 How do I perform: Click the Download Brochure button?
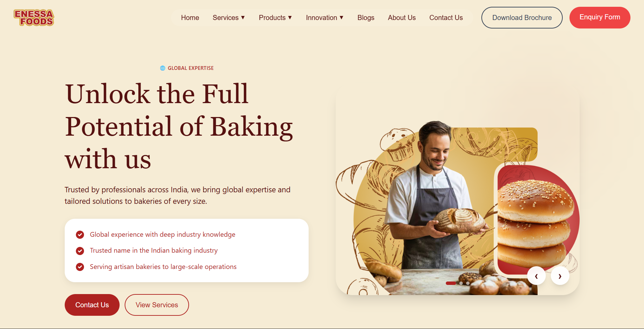[522, 18]
